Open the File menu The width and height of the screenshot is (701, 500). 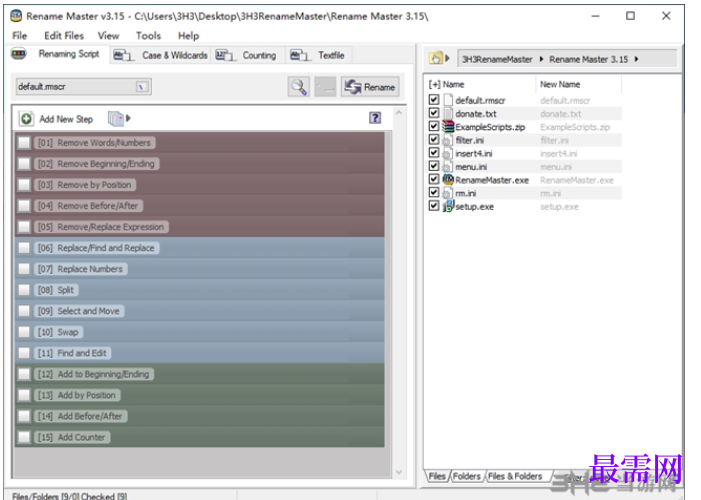coord(19,35)
